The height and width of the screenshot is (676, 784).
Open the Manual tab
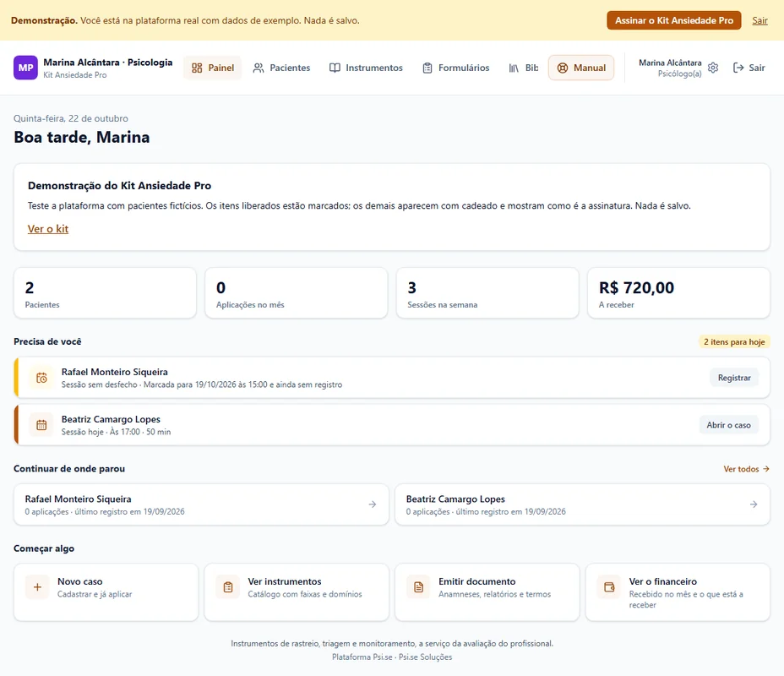point(581,68)
